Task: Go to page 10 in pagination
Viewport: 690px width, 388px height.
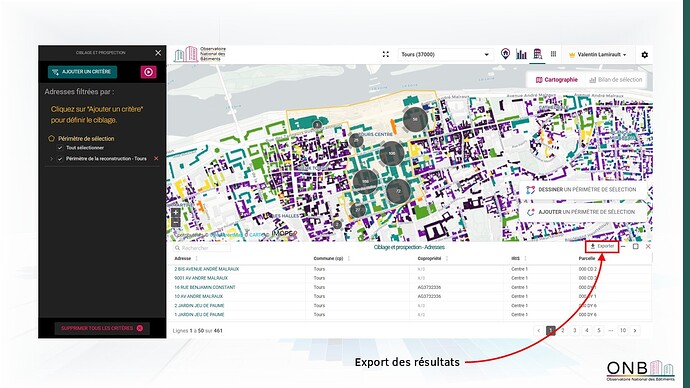Action: (x=623, y=330)
